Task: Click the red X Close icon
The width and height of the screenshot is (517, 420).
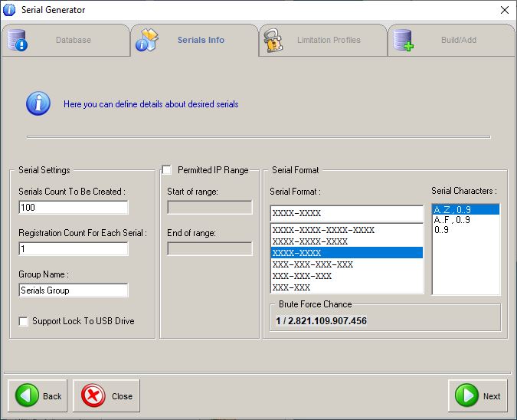Action: click(93, 395)
